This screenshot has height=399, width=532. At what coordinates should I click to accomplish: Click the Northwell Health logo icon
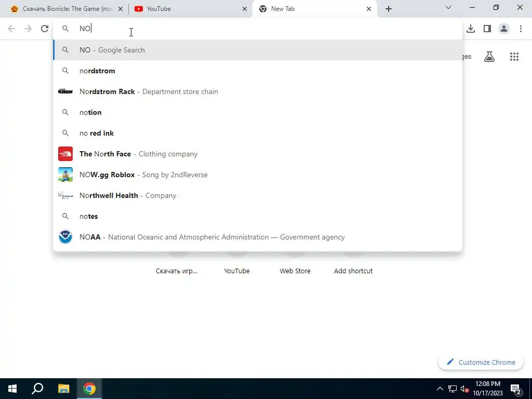[65, 195]
